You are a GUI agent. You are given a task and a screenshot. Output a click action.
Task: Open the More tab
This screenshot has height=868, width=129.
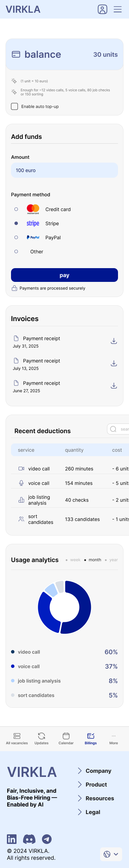[114, 738]
